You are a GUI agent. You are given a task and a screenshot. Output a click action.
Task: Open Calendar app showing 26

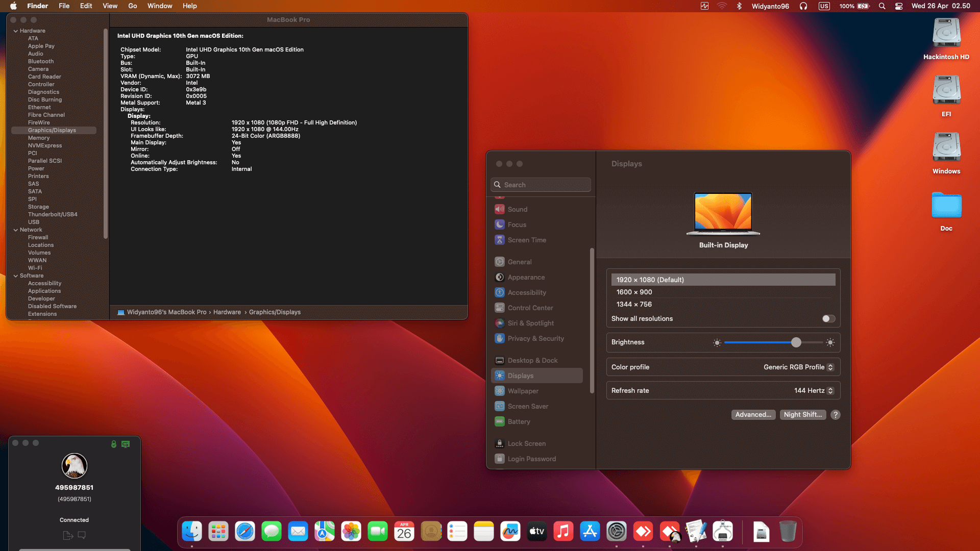pyautogui.click(x=404, y=532)
